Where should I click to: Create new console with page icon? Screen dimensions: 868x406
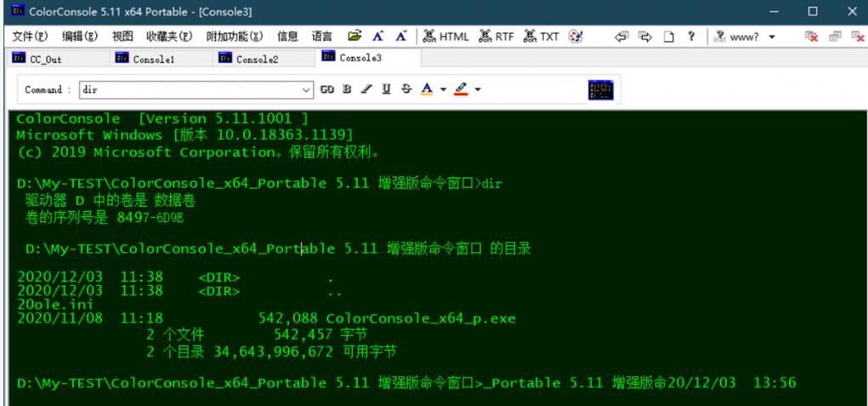click(669, 37)
